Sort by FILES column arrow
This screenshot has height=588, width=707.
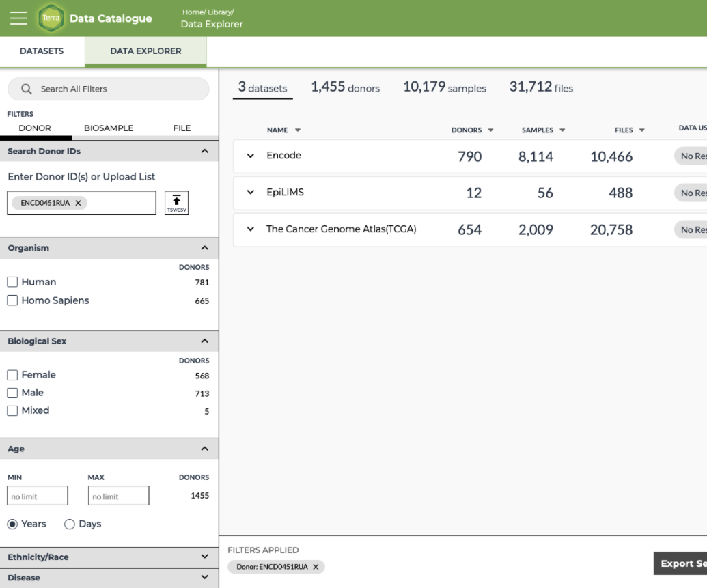(641, 130)
